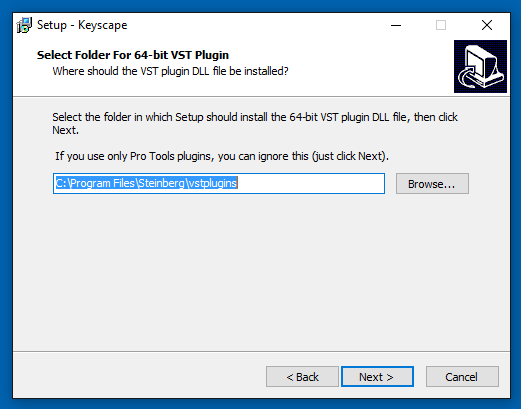
Task: Click the Pro Tools plugins note text
Action: (222, 156)
